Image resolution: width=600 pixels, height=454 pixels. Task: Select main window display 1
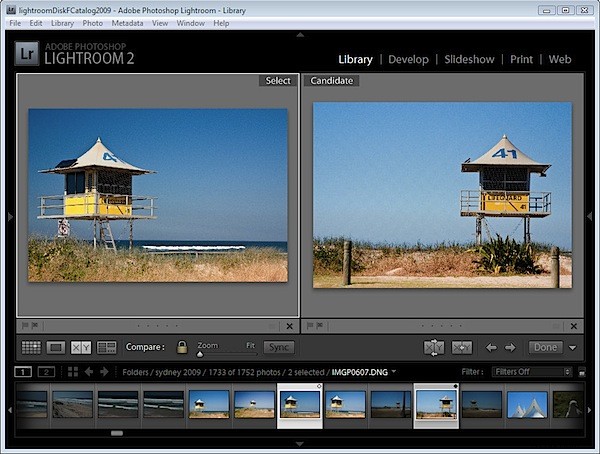[x=23, y=372]
